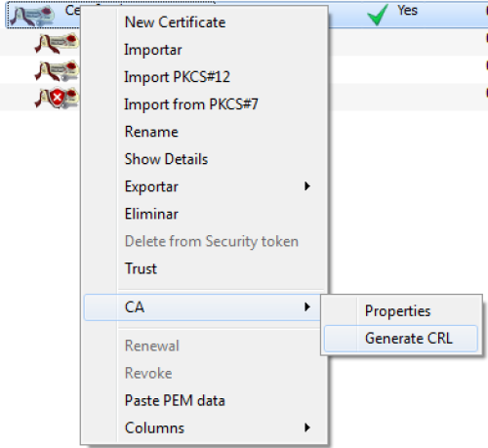488x448 pixels.
Task: Click the green trust checkmark icon
Action: (378, 15)
